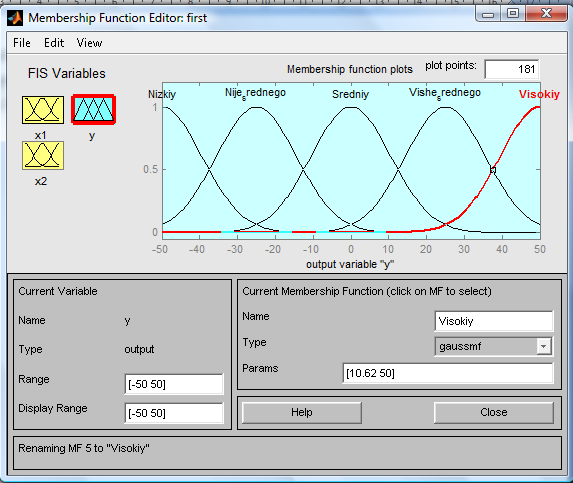573x483 pixels.
Task: Click the plot points input field
Action: (x=512, y=69)
